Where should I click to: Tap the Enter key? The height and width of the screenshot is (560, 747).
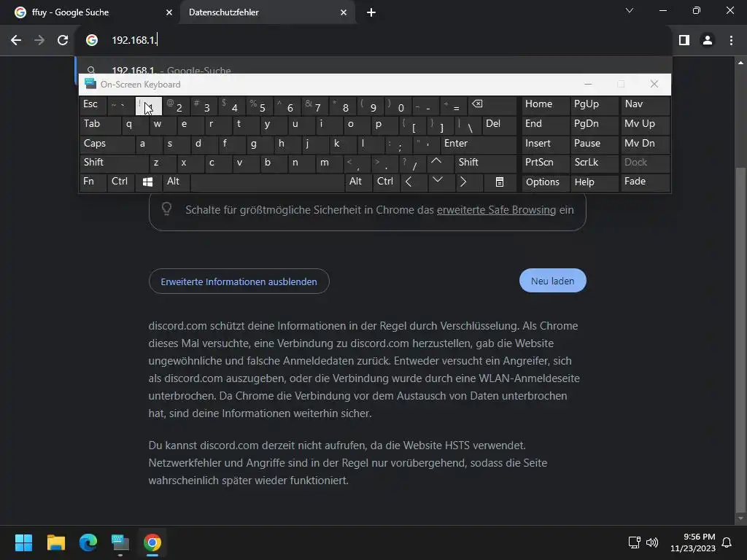pyautogui.click(x=479, y=144)
